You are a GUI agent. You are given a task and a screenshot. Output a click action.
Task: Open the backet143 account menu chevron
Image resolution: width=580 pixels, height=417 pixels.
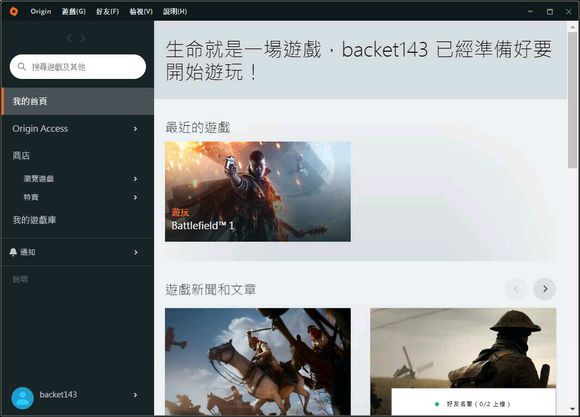point(135,395)
